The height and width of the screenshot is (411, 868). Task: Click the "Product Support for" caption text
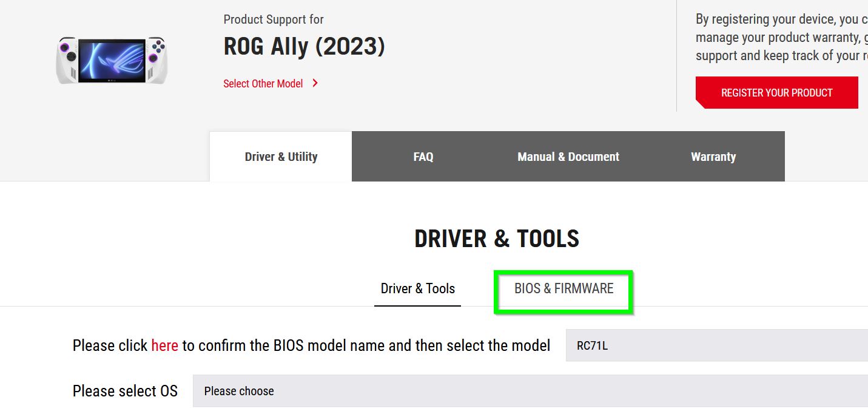(x=274, y=19)
